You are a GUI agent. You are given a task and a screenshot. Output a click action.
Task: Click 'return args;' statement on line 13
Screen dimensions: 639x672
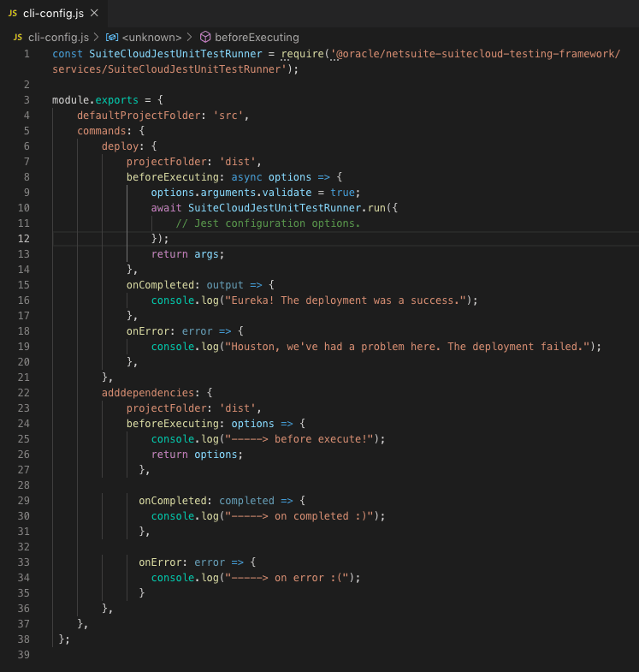pos(187,254)
